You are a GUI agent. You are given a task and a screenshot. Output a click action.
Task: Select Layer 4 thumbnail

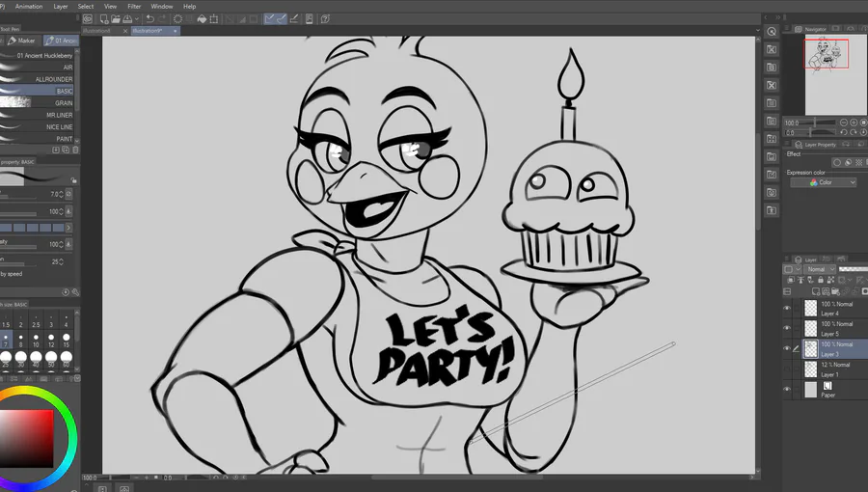(x=810, y=309)
